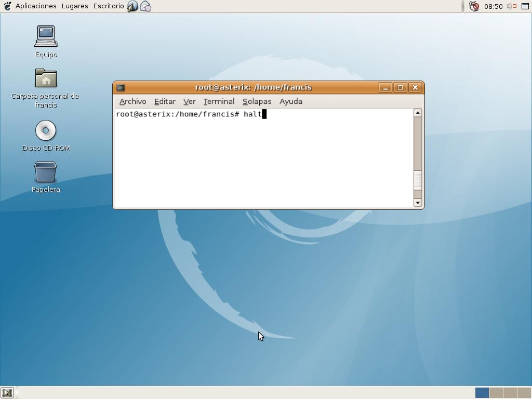
Task: Open the Solapas menu
Action: tap(257, 101)
